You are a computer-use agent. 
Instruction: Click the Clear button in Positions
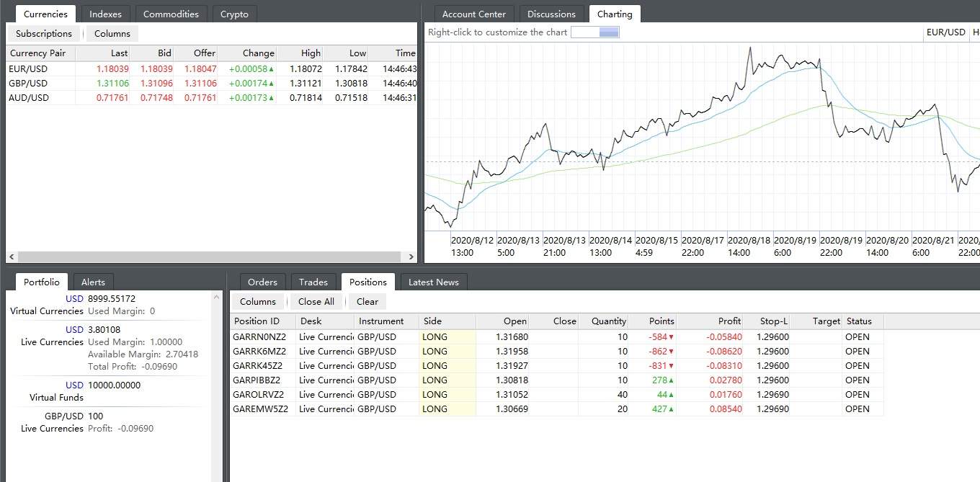pyautogui.click(x=367, y=302)
